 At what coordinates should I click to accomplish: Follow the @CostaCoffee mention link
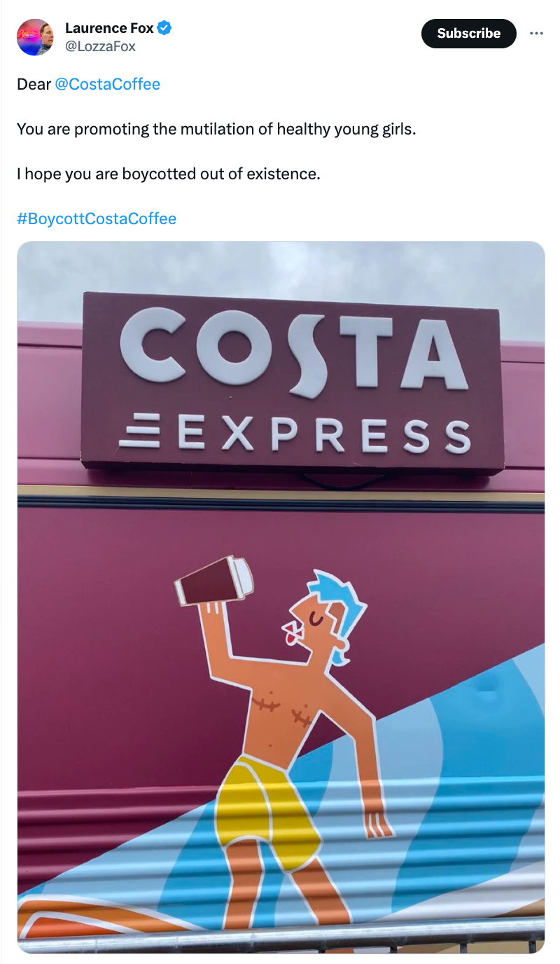click(107, 85)
